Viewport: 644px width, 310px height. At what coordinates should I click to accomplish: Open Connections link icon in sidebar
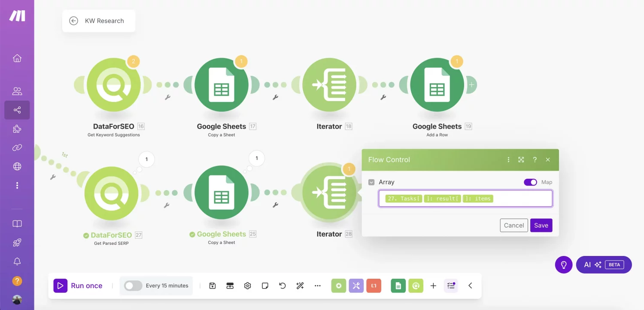(x=17, y=147)
